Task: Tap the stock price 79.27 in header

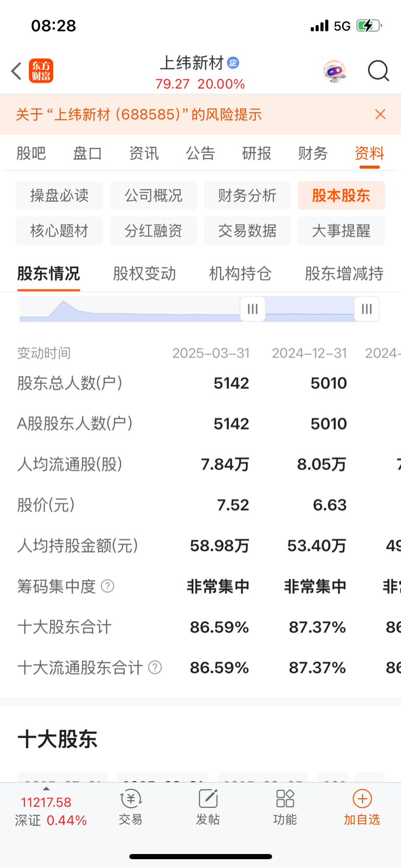Action: [172, 84]
